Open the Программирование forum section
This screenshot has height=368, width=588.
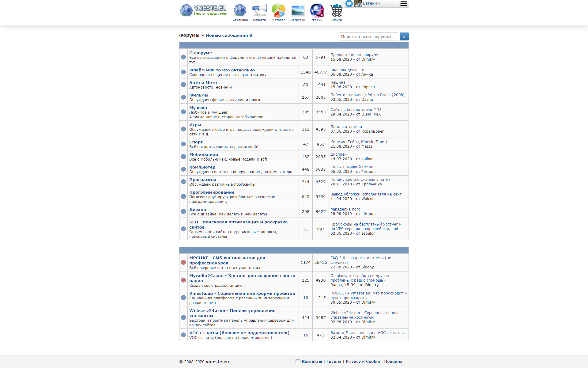pos(212,192)
